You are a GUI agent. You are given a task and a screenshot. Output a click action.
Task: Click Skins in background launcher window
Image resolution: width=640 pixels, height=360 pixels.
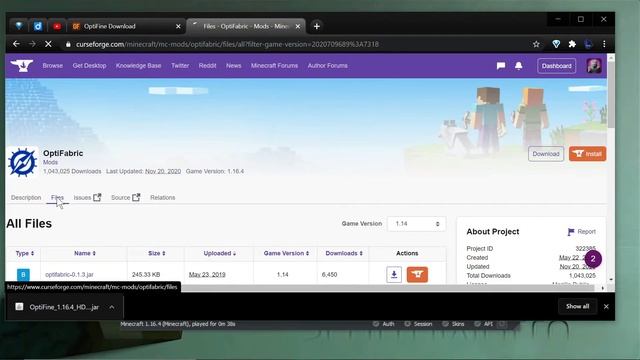(458, 324)
